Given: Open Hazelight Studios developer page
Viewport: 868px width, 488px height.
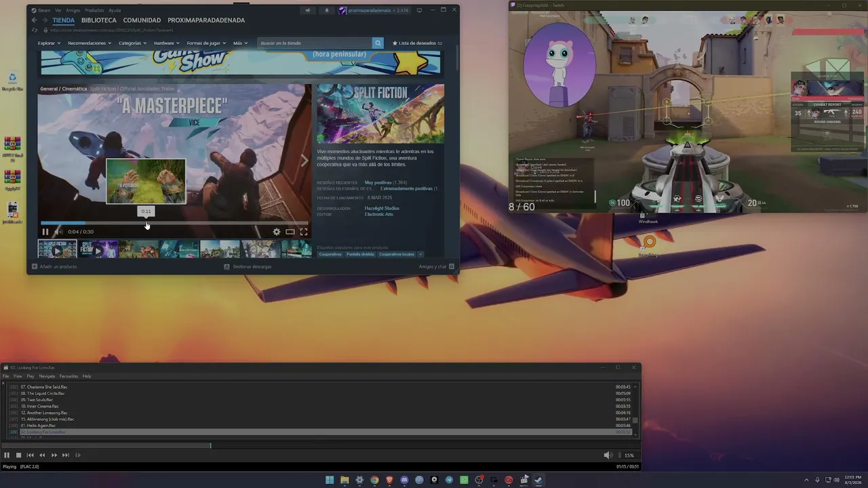Looking at the screenshot, I should point(382,208).
